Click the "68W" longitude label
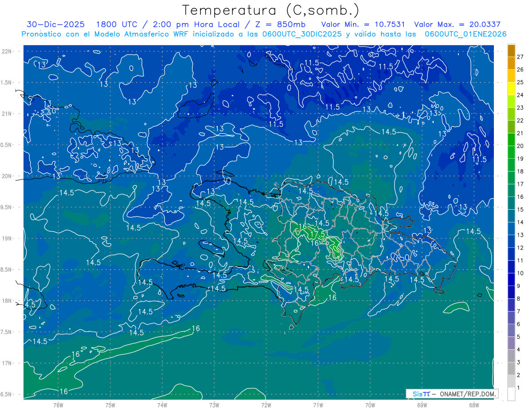The height and width of the screenshot is (411, 532). (x=474, y=405)
